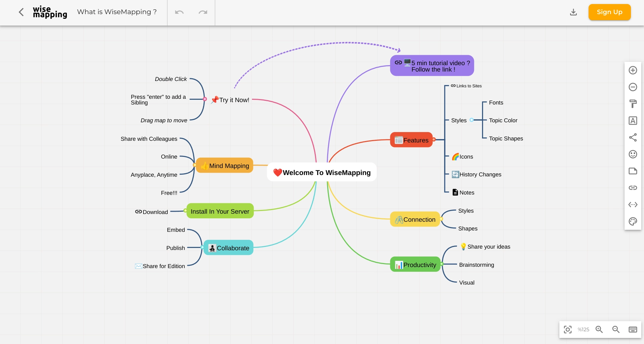Select the Mind Mapping topic node

[x=225, y=165]
